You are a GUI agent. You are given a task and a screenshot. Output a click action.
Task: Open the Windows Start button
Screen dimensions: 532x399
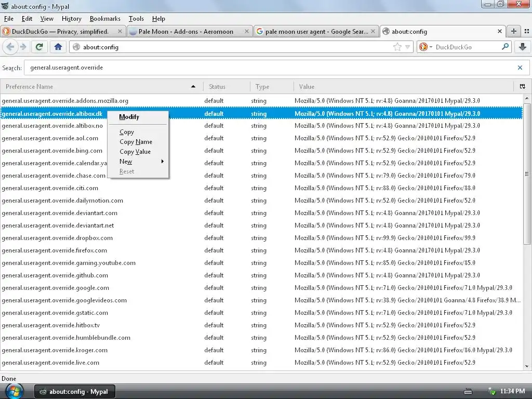click(x=14, y=391)
